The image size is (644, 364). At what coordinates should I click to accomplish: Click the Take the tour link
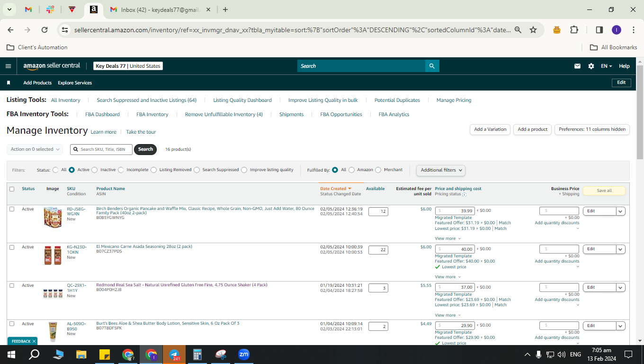141,132
